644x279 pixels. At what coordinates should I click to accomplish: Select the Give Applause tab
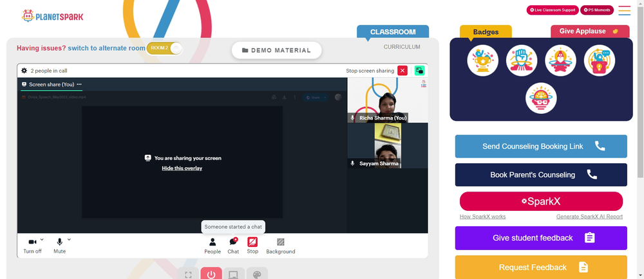tap(590, 31)
